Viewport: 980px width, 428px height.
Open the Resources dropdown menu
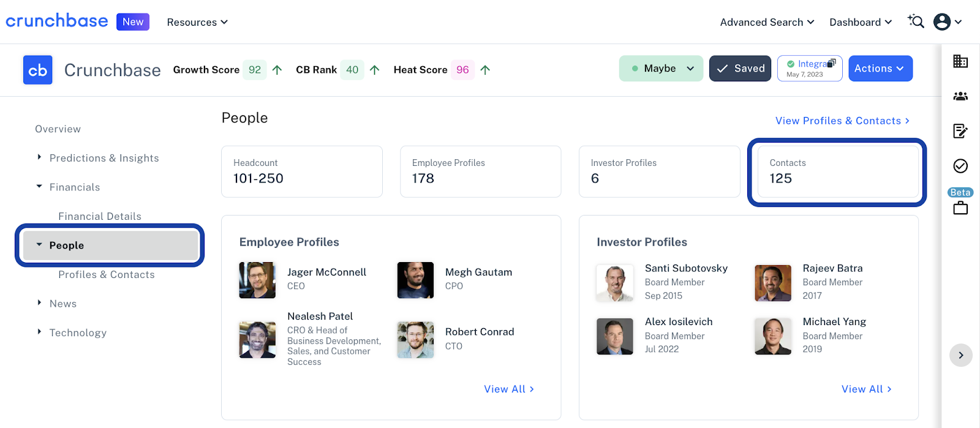pyautogui.click(x=197, y=22)
